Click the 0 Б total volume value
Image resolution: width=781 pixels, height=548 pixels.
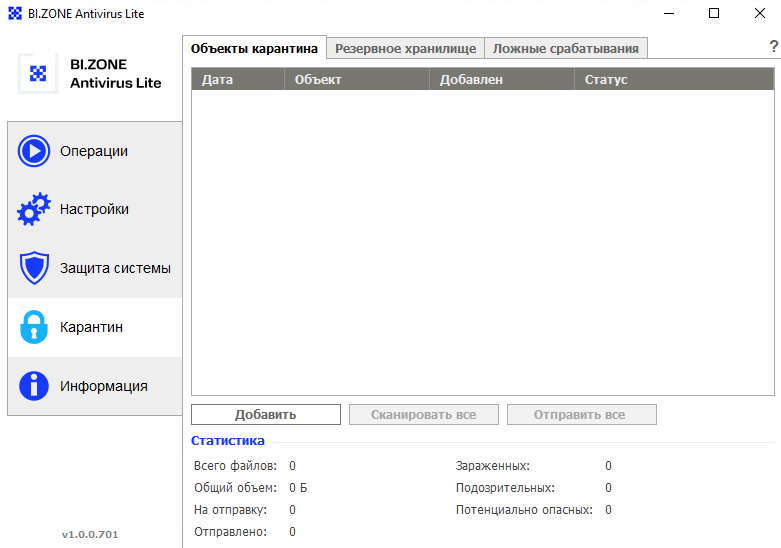pyautogui.click(x=298, y=488)
